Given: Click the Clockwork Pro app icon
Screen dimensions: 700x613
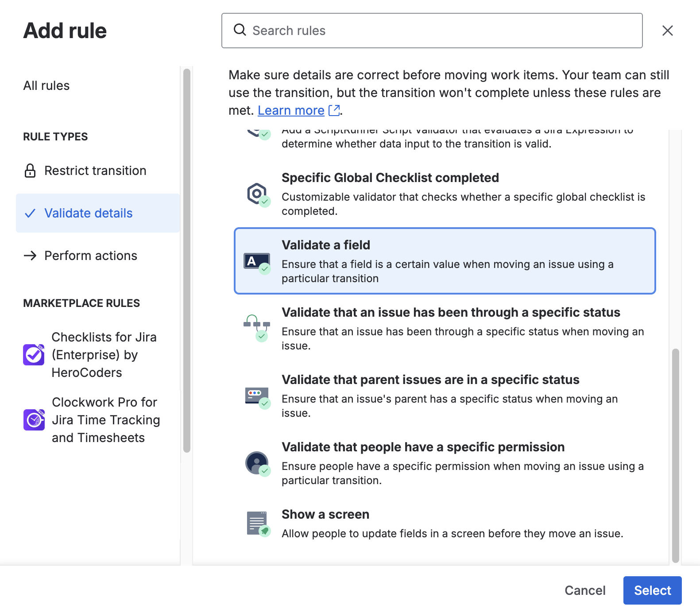Looking at the screenshot, I should pos(34,420).
